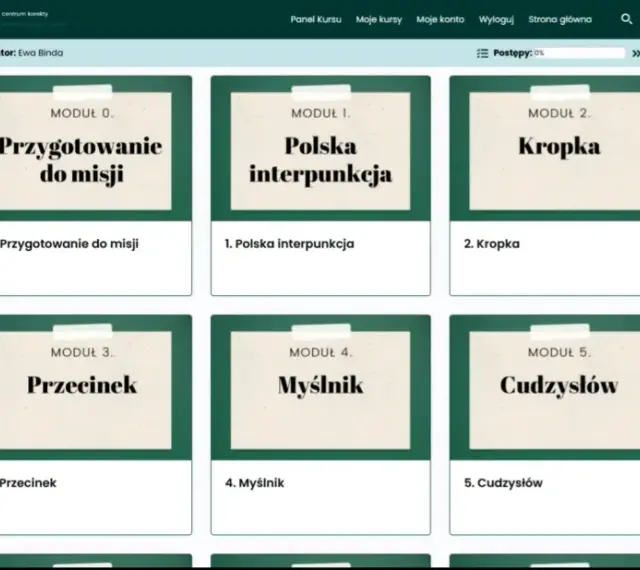Click the '1. Polska interpunkcja' title link
Screen dimensions: 640x570
pyautogui.click(x=289, y=244)
